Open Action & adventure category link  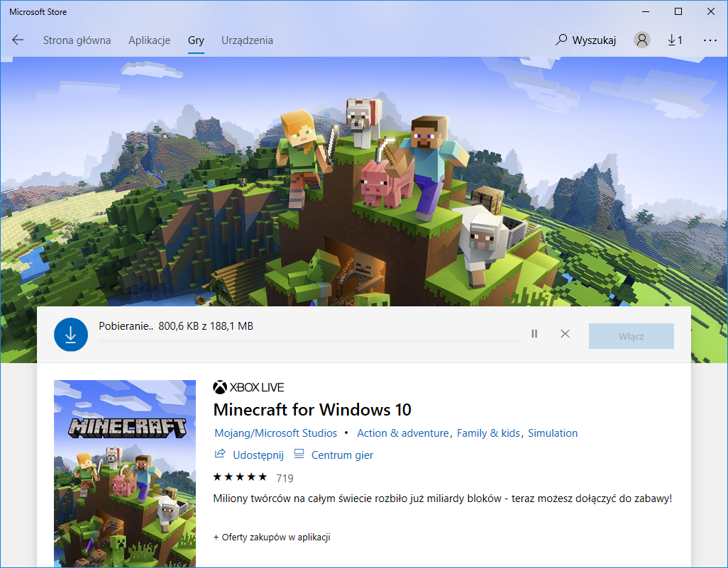coord(402,433)
